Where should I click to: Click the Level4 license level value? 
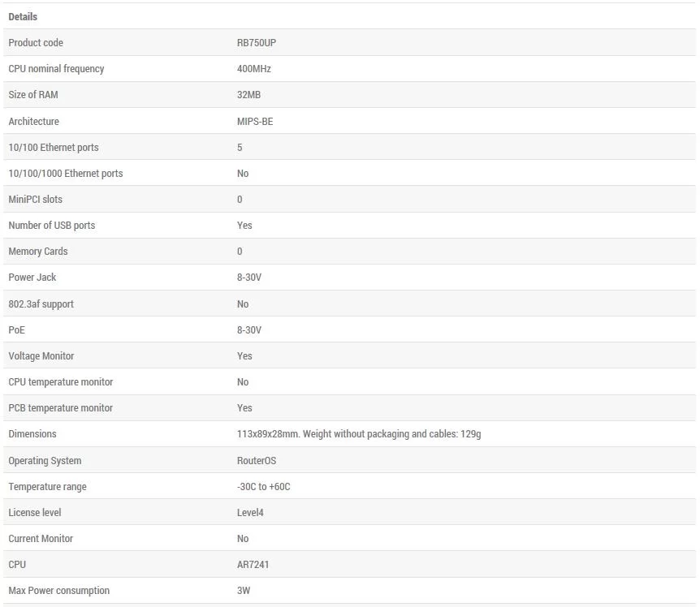(x=250, y=512)
